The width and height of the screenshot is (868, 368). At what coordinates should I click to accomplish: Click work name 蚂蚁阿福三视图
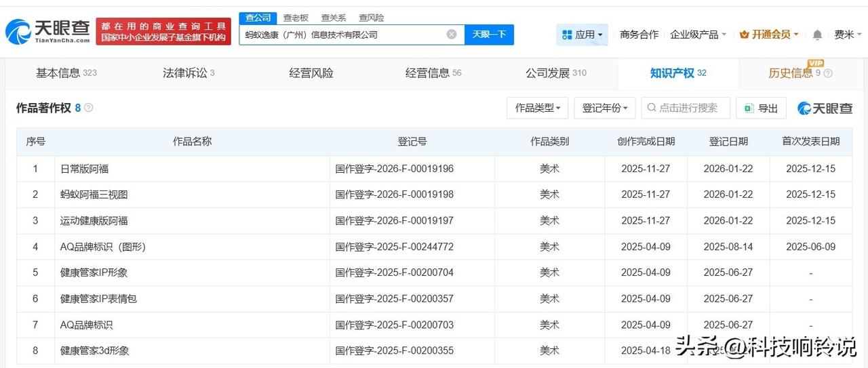point(94,195)
